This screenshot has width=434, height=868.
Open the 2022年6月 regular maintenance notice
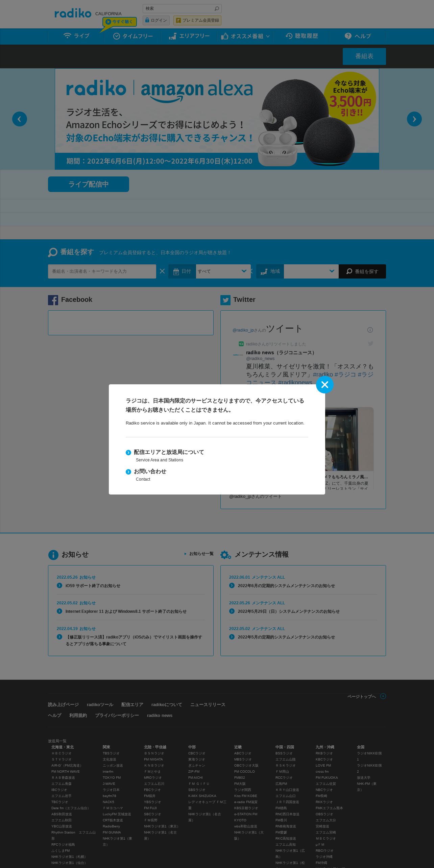click(x=286, y=586)
